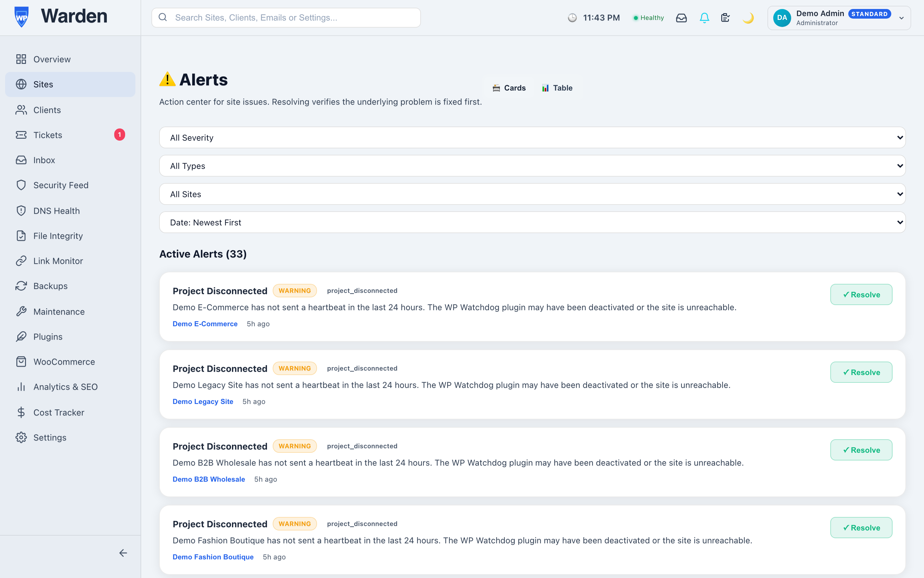Switch to Table view
The image size is (924, 578).
[557, 88]
